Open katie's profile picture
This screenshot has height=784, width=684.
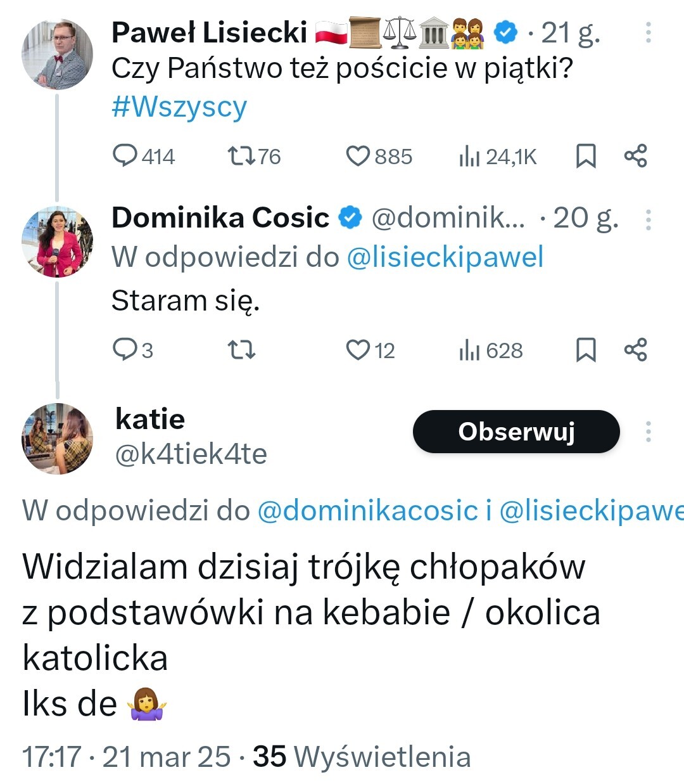coord(57,439)
